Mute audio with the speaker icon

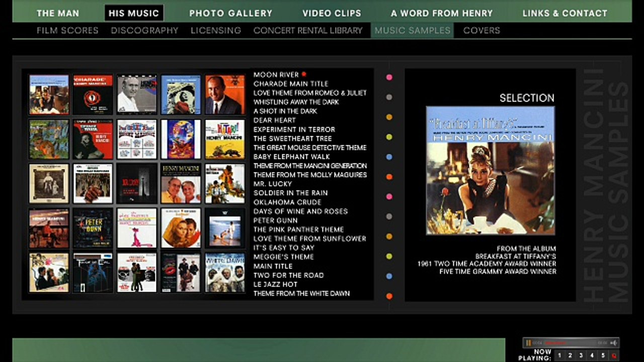click(613, 343)
